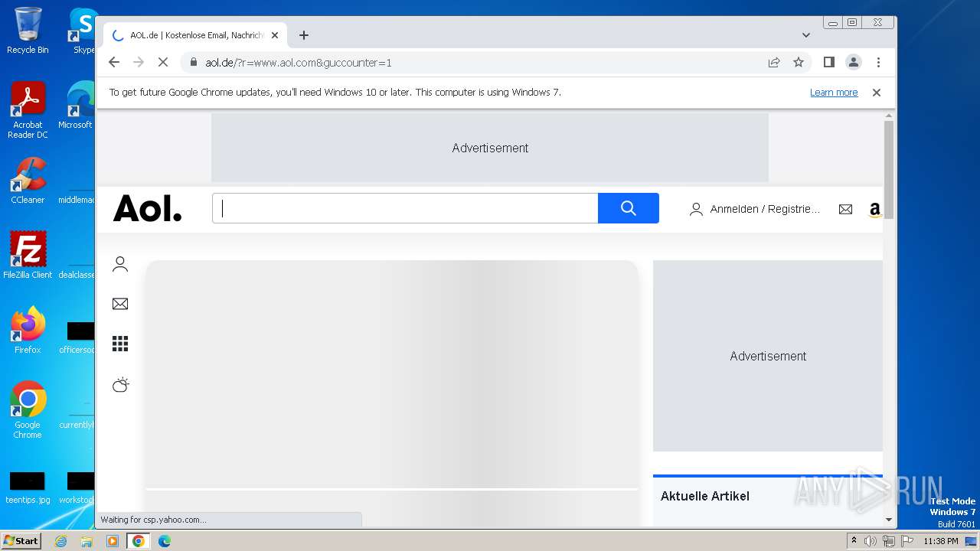Open the Chrome three-dot menu
Screen dimensions: 980x551
[878, 62]
